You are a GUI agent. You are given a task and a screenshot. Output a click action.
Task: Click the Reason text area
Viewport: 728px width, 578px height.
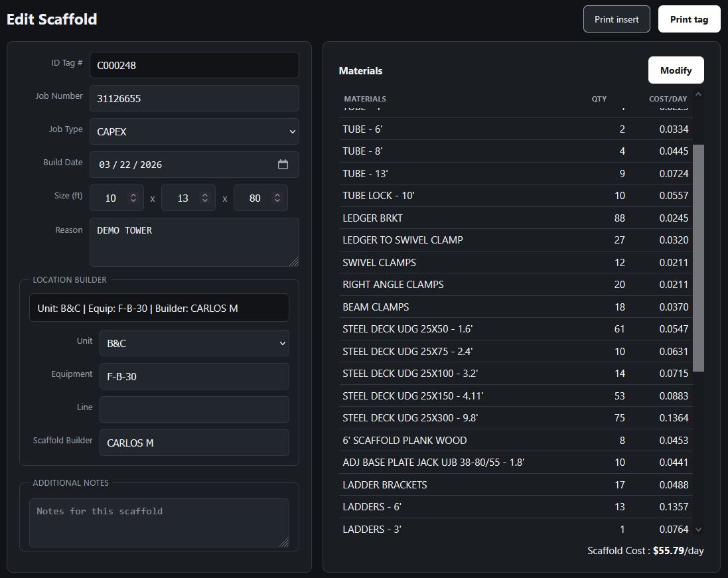point(194,242)
